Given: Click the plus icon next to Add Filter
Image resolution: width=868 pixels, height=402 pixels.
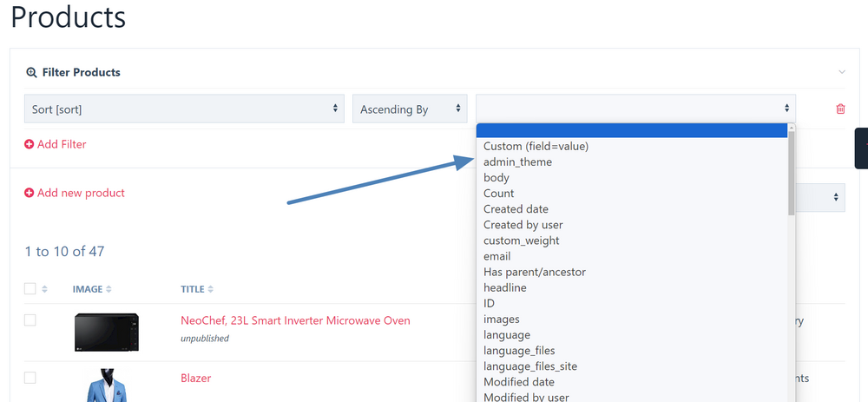Looking at the screenshot, I should [30, 144].
